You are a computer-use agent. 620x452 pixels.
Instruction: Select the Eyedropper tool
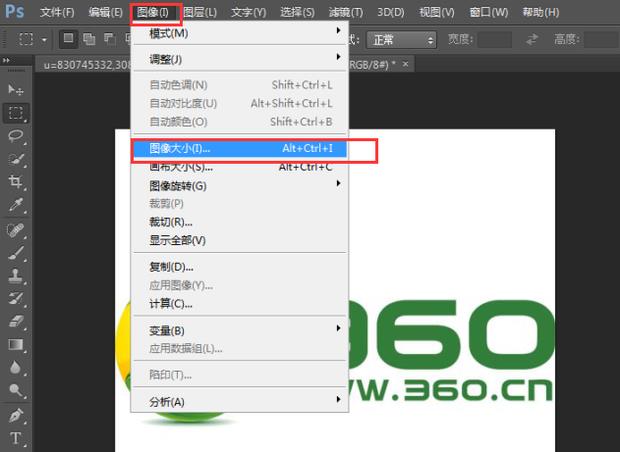[16, 205]
